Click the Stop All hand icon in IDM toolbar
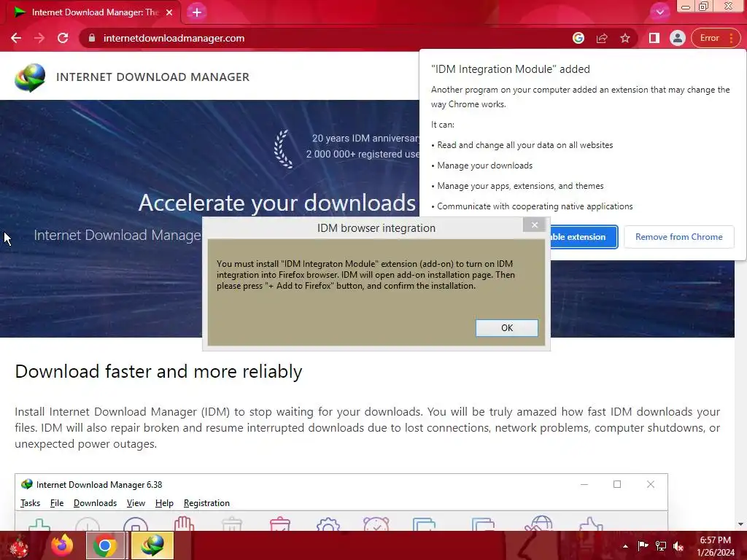The image size is (747, 560). tap(184, 524)
